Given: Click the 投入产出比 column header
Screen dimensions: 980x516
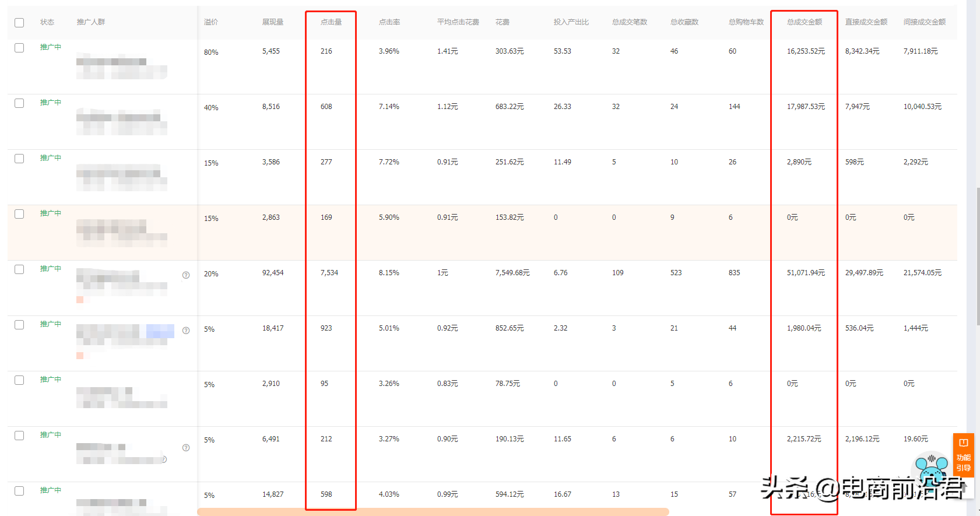Looking at the screenshot, I should point(571,22).
